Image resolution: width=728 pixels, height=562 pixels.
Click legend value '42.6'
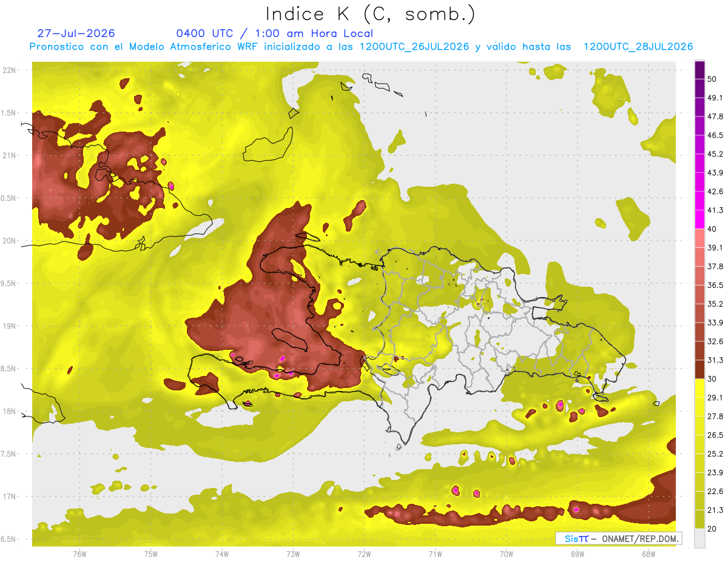coord(715,192)
